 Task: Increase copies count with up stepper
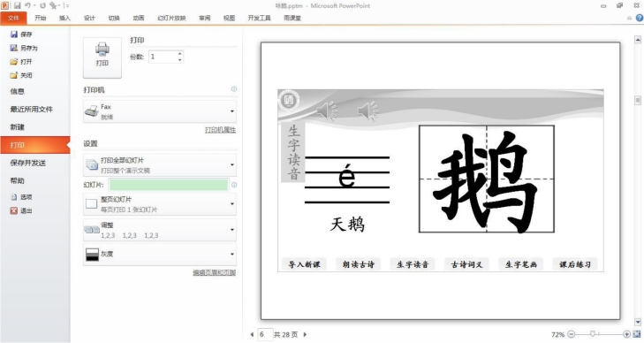click(180, 54)
